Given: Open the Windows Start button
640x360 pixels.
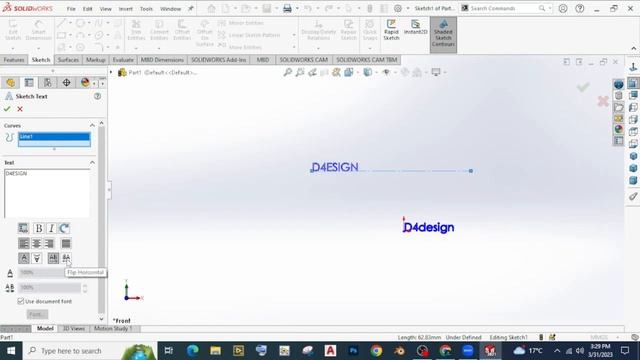Looking at the screenshot, I should (x=11, y=351).
